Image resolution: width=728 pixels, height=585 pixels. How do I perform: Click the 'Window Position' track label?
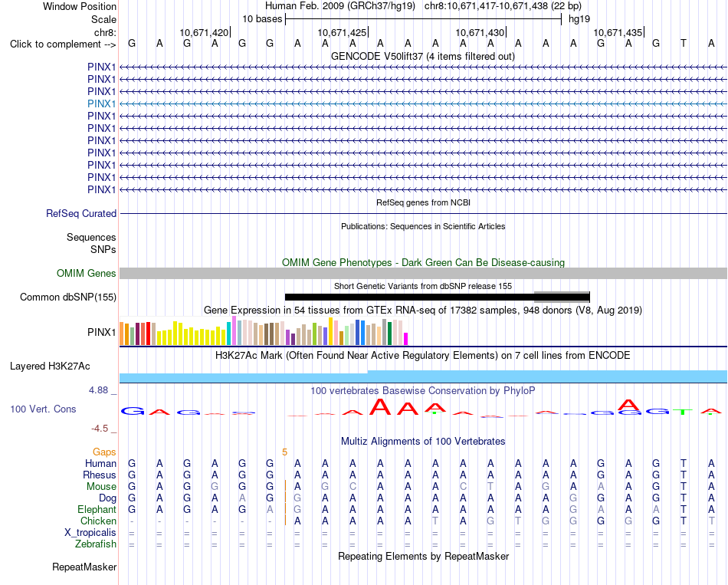80,6
